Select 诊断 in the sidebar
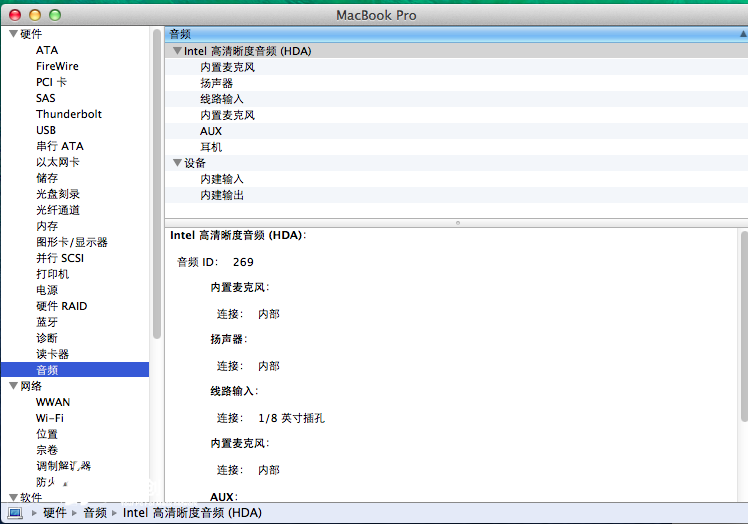Image resolution: width=748 pixels, height=524 pixels. click(47, 338)
